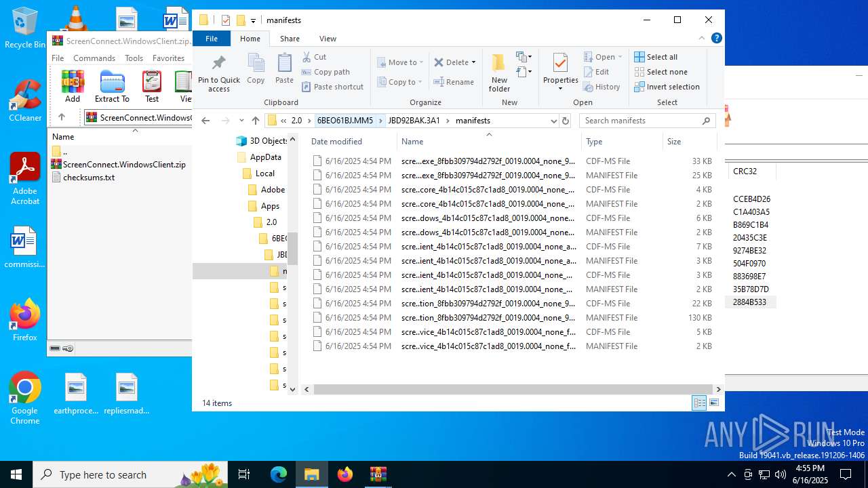Open Edge from taskbar
This screenshot has width=868, height=488.
(x=279, y=474)
